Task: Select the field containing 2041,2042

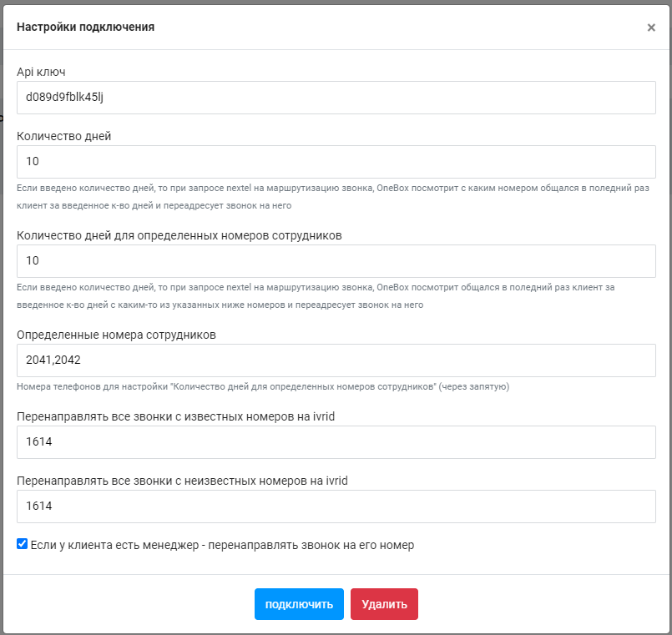Action: click(x=336, y=360)
